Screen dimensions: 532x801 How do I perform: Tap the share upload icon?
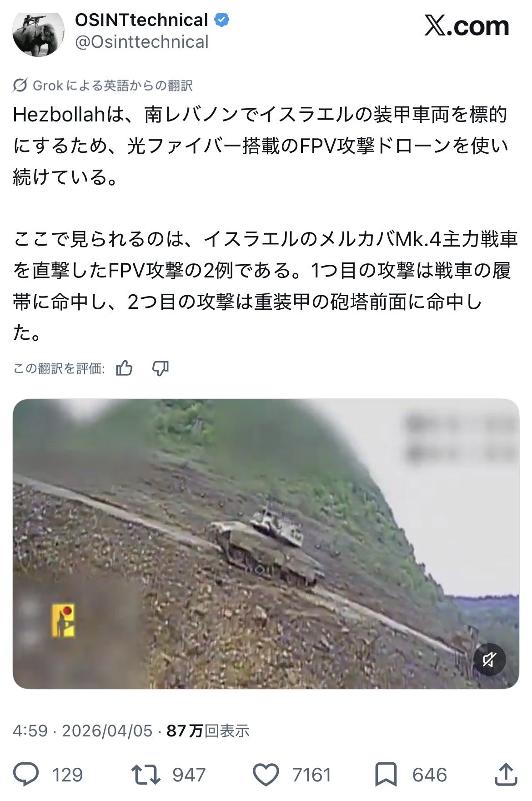point(506,775)
